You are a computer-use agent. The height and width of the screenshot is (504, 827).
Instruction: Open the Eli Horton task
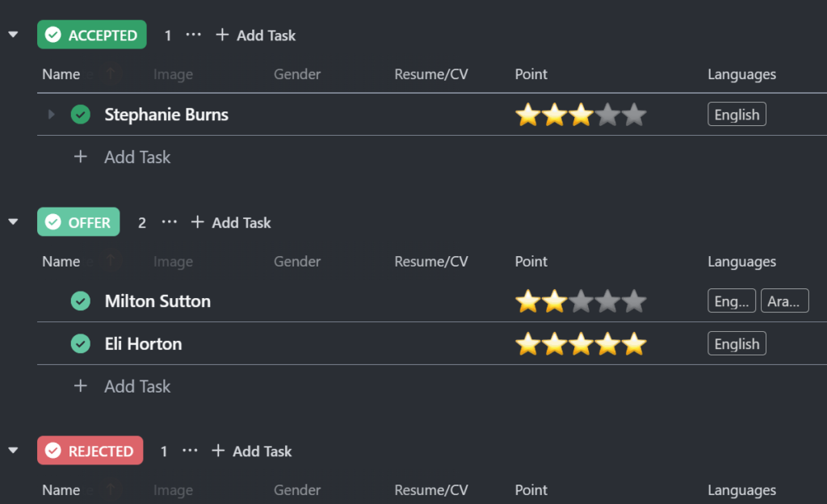[x=143, y=344]
